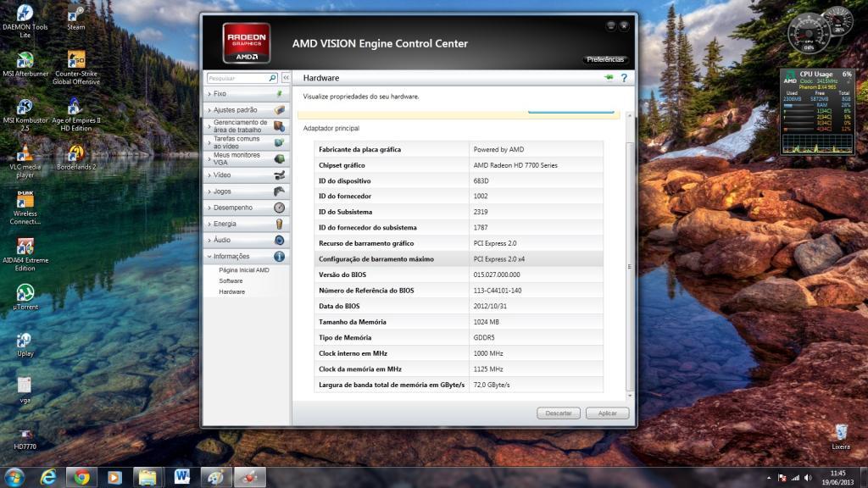Open the taskbar clock showing 11:45
This screenshot has width=868, height=488.
click(837, 478)
